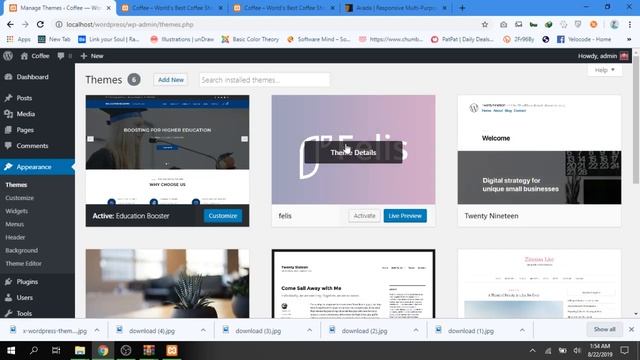Open Users in the sidebar

(x=24, y=298)
